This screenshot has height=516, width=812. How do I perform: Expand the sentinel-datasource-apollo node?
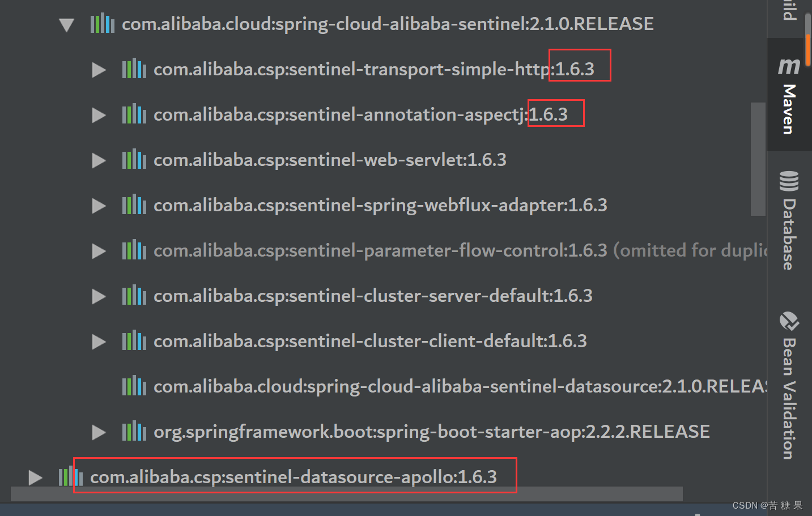pos(34,477)
